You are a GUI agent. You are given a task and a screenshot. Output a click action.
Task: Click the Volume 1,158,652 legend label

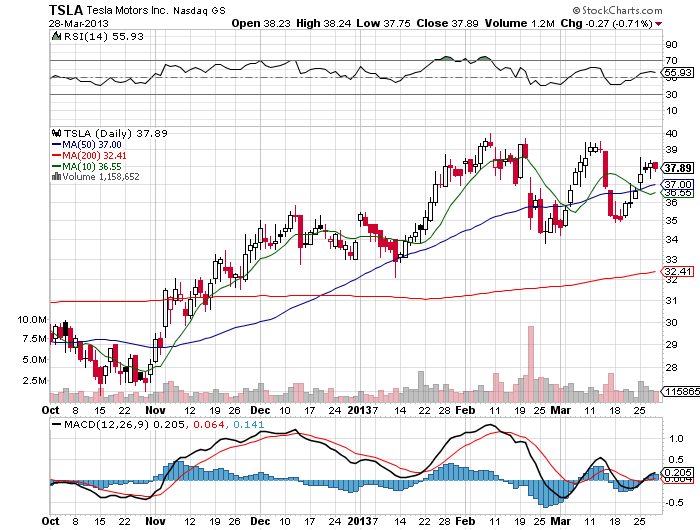click(x=101, y=176)
